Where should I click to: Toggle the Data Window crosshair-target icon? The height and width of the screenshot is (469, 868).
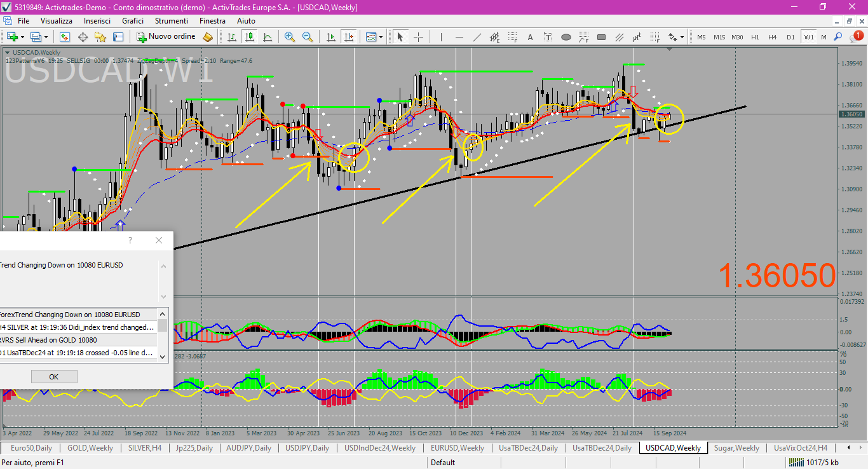point(83,37)
